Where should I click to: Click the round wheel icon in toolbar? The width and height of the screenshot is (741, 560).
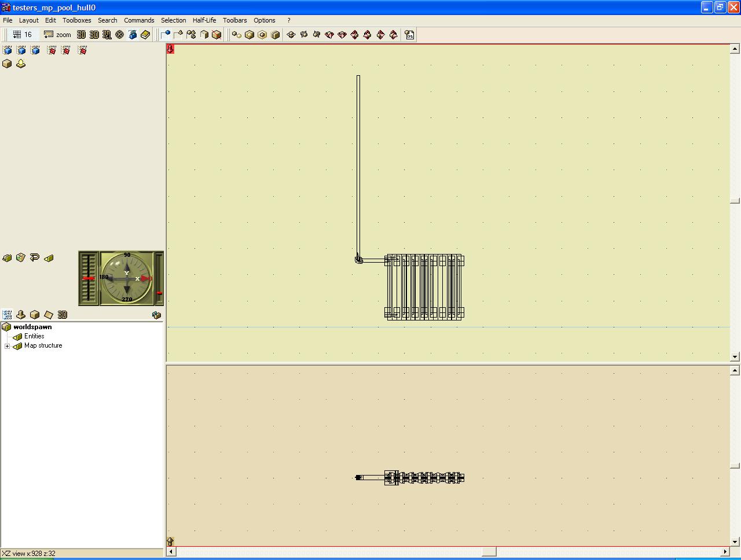[120, 35]
